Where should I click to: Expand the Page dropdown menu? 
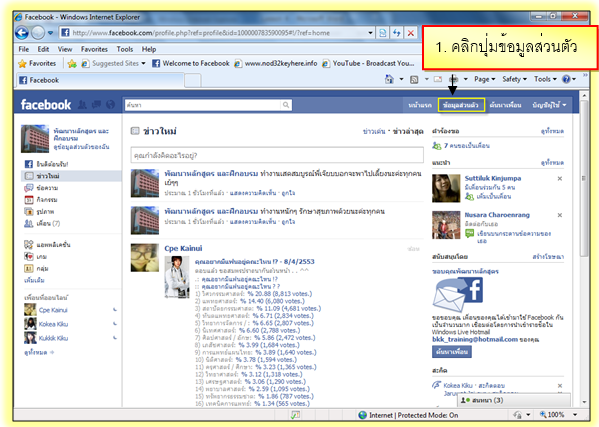[484, 79]
